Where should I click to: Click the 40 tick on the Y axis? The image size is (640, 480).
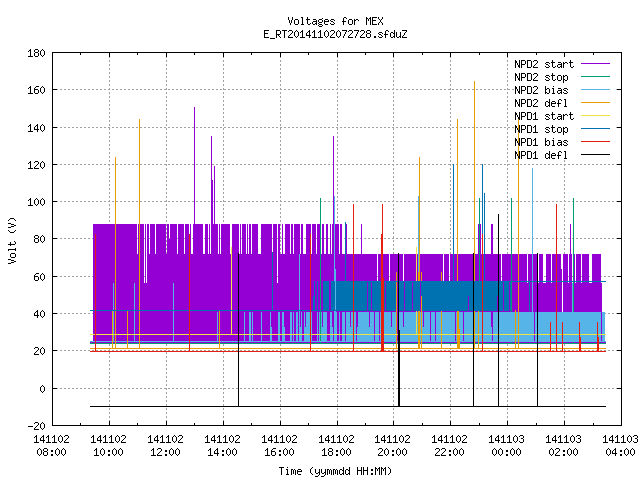coord(39,314)
